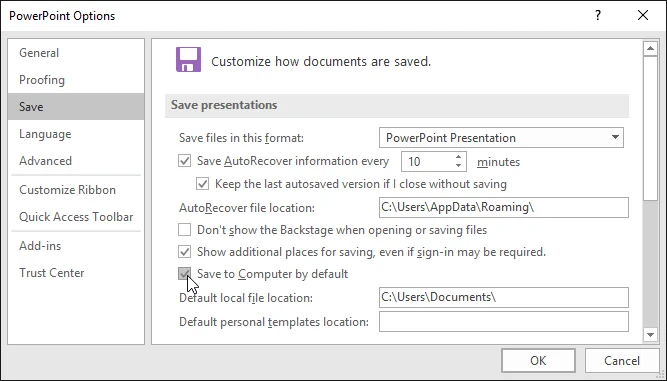Click the Default personal templates location field
This screenshot has height=381, width=667.
pyautogui.click(x=504, y=321)
